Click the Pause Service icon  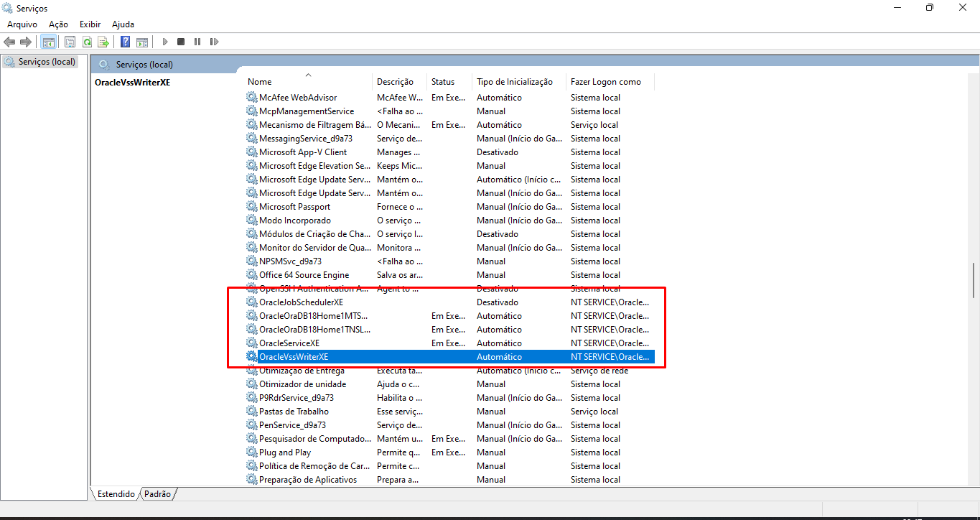pyautogui.click(x=197, y=42)
